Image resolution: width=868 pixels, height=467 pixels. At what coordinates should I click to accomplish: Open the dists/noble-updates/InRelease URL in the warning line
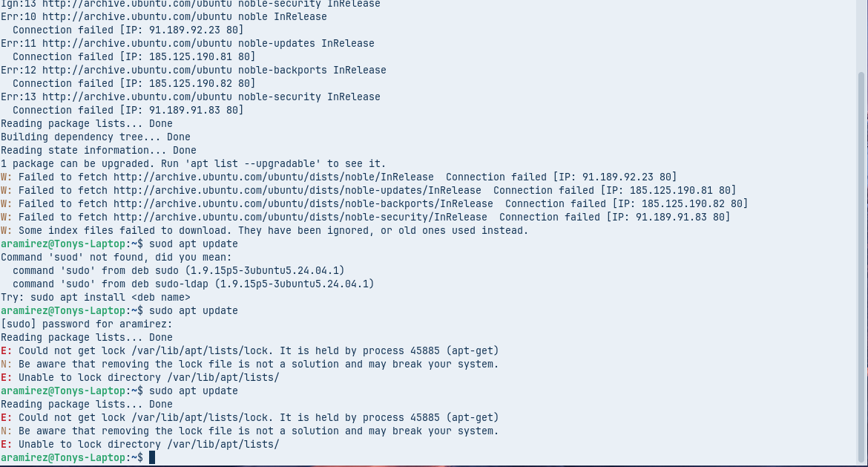pyautogui.click(x=297, y=191)
